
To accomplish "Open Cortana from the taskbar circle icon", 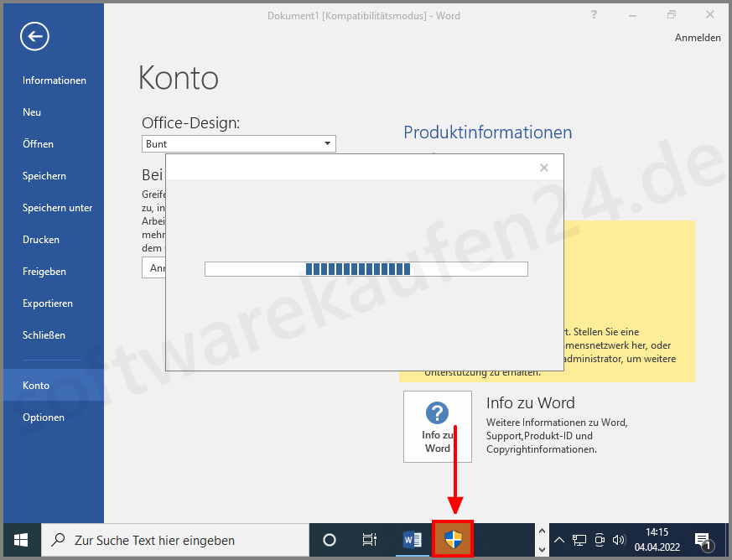I will 329,539.
